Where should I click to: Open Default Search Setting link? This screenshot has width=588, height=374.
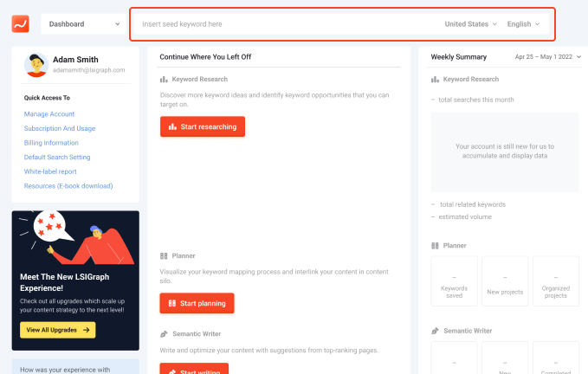point(57,157)
